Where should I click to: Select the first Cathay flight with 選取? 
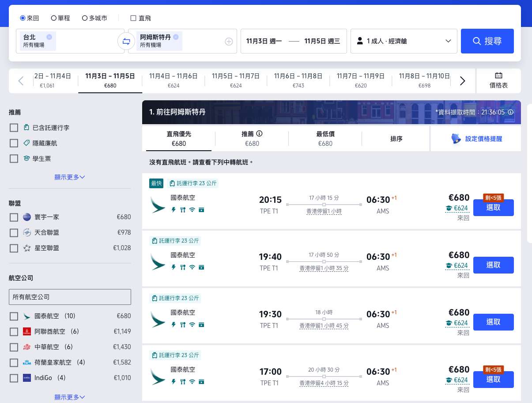coord(493,207)
